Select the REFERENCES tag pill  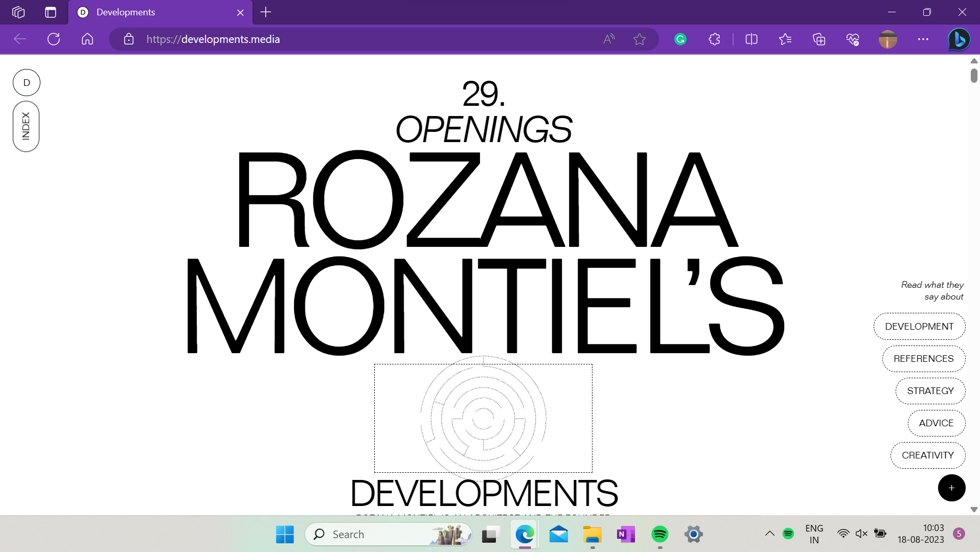(923, 359)
